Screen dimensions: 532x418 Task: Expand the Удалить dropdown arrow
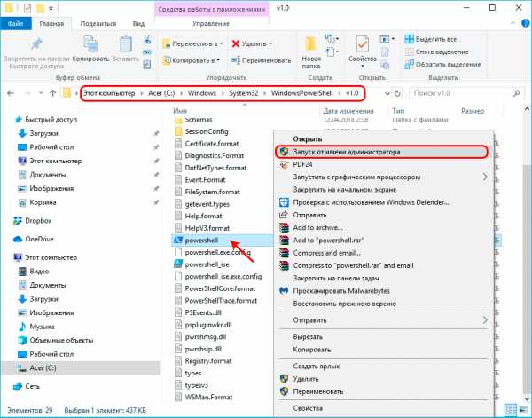270,43
